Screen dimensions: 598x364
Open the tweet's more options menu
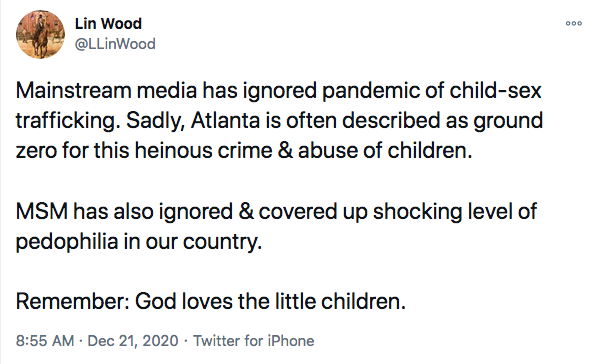click(574, 23)
